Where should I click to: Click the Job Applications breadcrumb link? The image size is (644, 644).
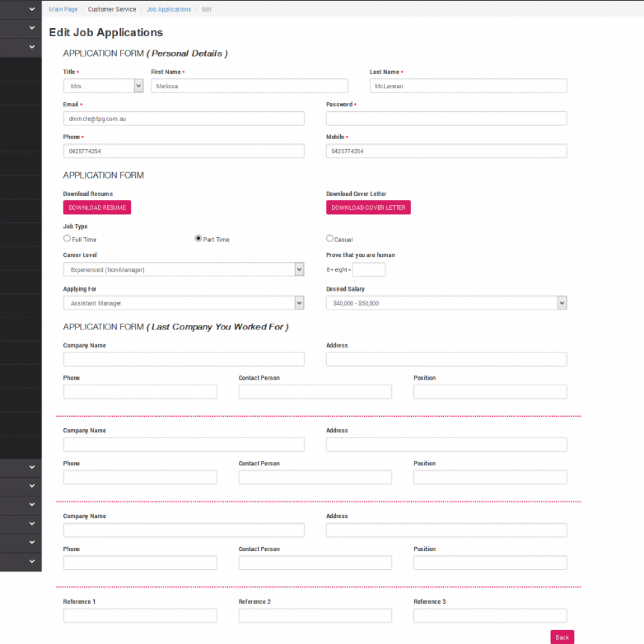click(169, 9)
